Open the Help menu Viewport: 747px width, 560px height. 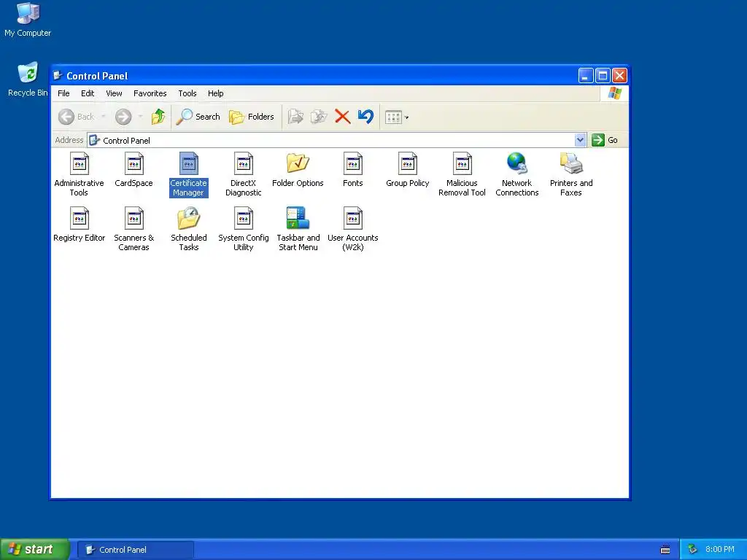point(215,93)
